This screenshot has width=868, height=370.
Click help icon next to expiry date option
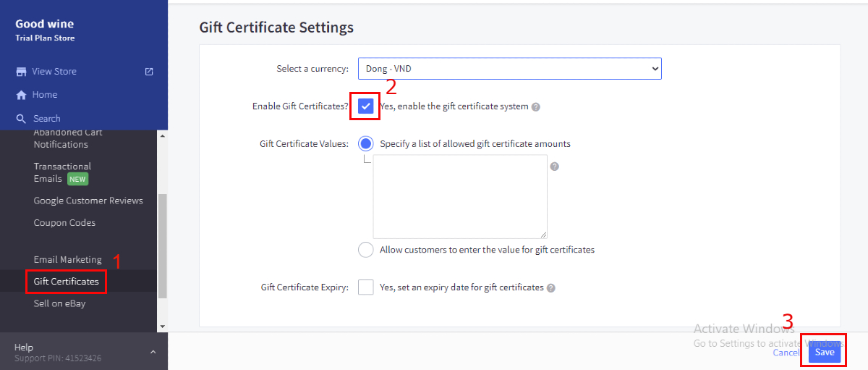point(551,288)
